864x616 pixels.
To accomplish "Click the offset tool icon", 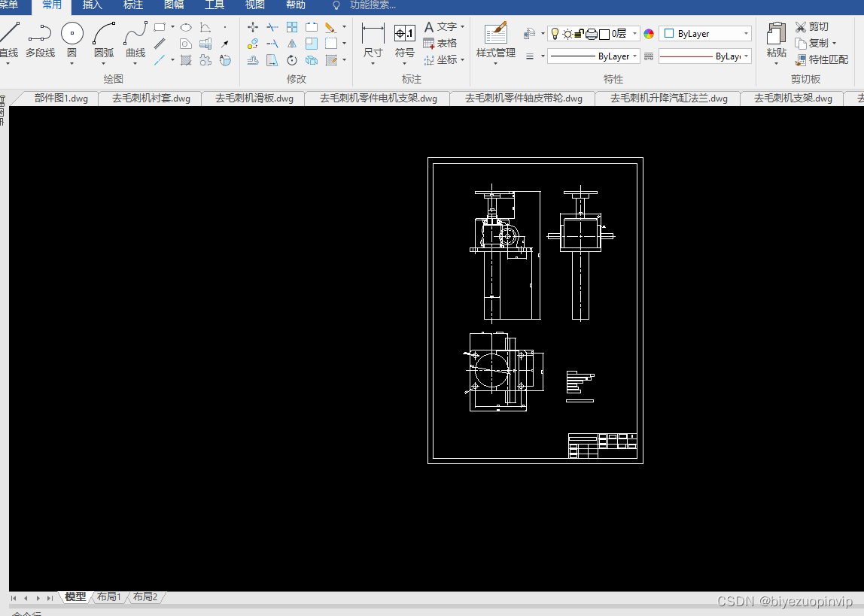I will (x=253, y=60).
